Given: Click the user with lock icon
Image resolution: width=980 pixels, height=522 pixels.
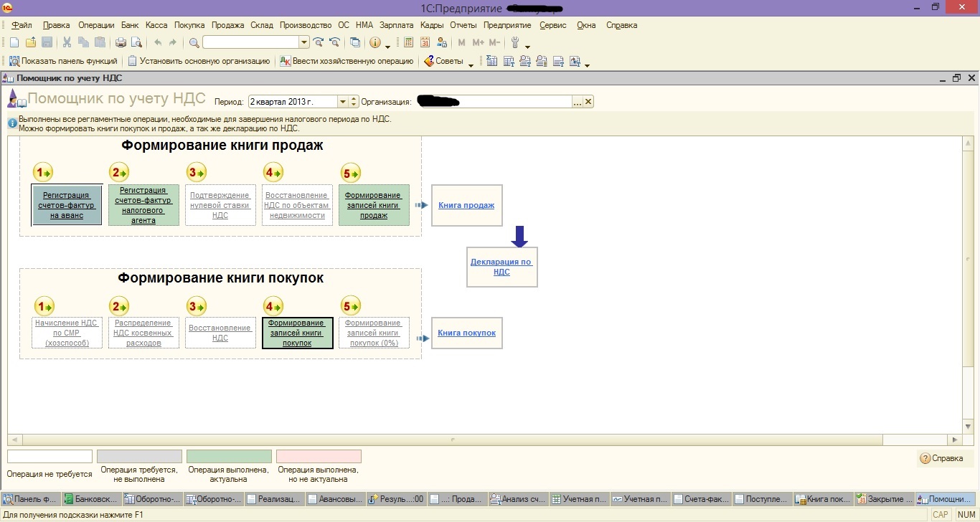Looking at the screenshot, I should [442, 43].
